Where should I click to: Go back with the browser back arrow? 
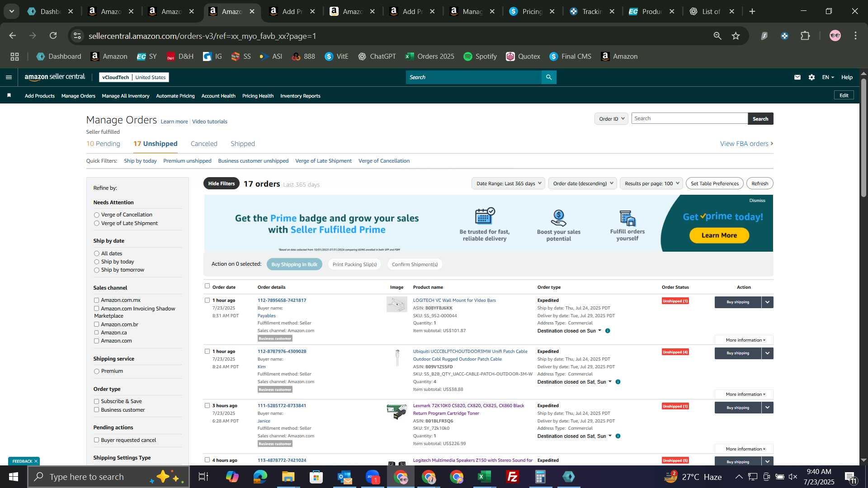click(13, 36)
